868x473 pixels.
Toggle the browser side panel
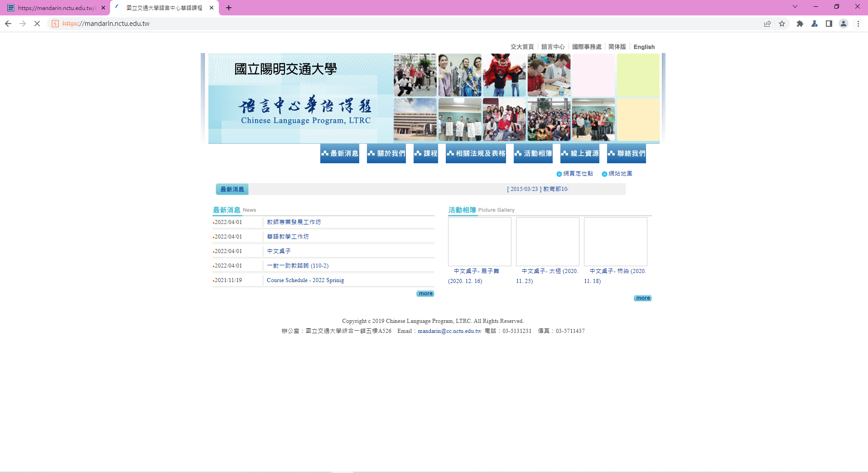[x=829, y=24]
